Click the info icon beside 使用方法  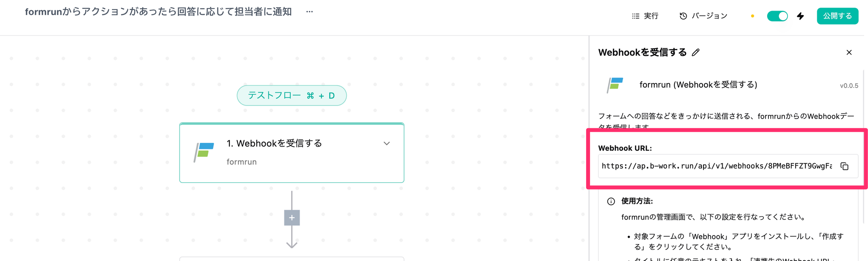[611, 201]
